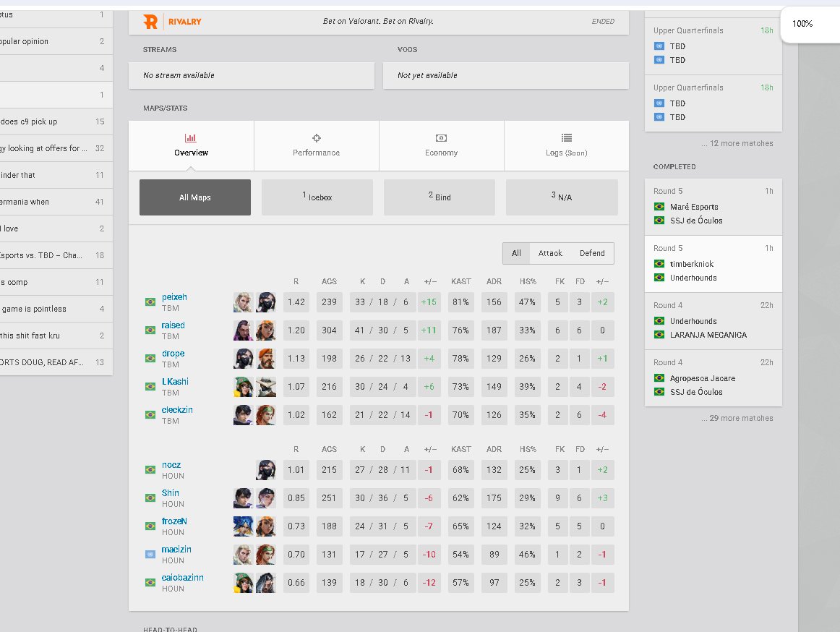Click the Rivalry logo icon
The height and width of the screenshot is (632, 840).
click(150, 22)
